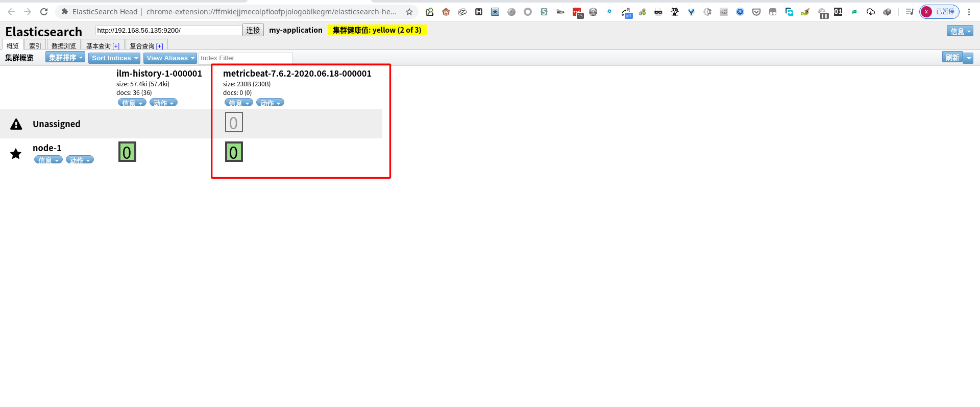Open the Chrome three-dot menu
980x407 pixels.
tap(969, 12)
